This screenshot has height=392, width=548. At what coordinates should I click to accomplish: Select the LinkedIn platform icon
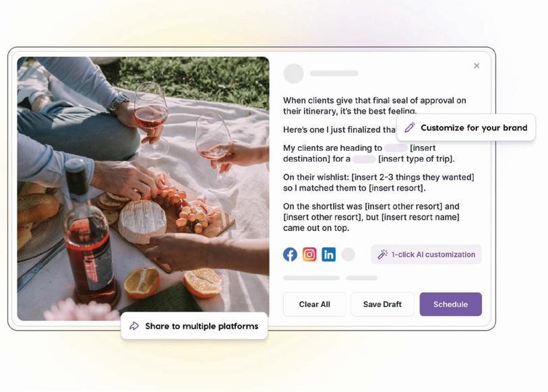[328, 255]
